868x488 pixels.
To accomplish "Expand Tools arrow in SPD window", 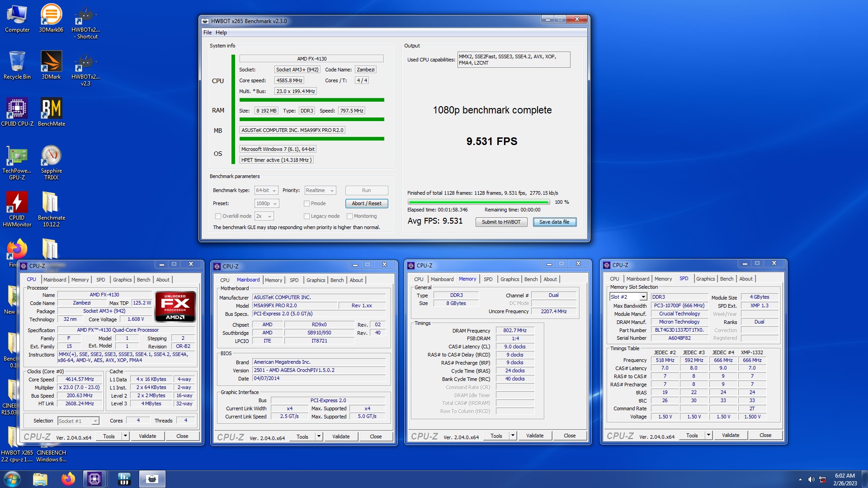I will point(708,435).
